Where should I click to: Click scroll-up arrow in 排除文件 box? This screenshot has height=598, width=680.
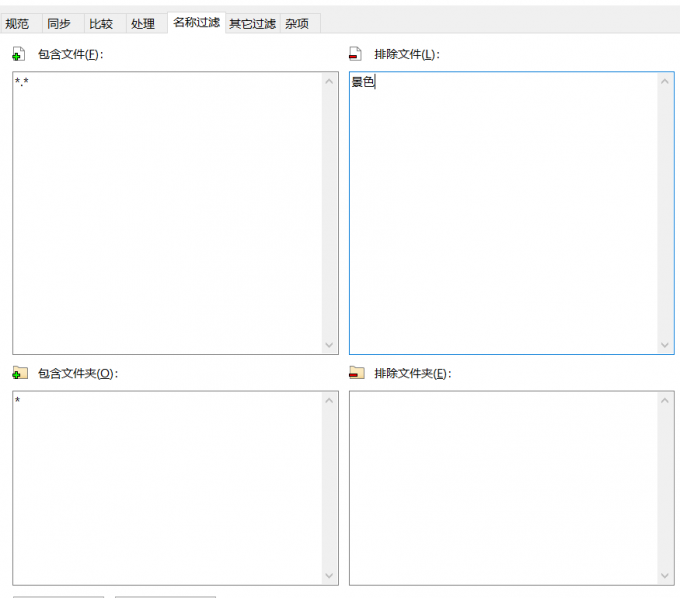click(x=666, y=81)
